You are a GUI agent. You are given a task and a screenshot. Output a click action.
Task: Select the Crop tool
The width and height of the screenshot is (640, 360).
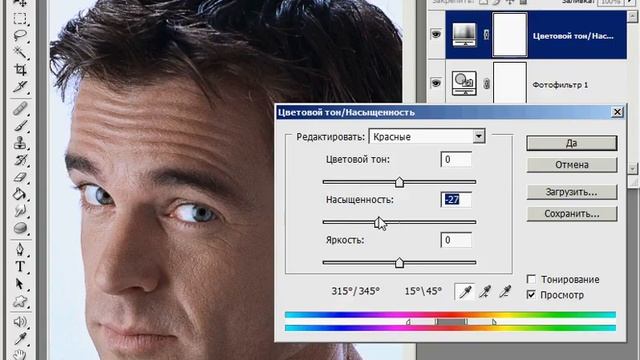(20, 69)
